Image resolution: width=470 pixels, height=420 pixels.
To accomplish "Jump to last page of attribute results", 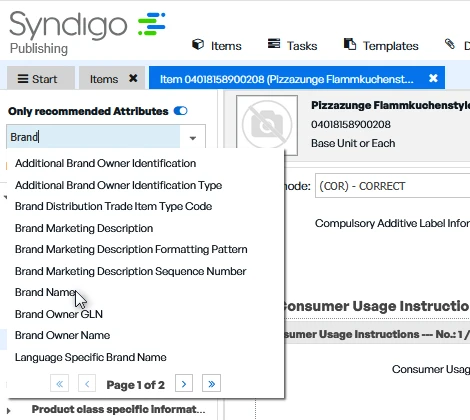I will click(211, 384).
